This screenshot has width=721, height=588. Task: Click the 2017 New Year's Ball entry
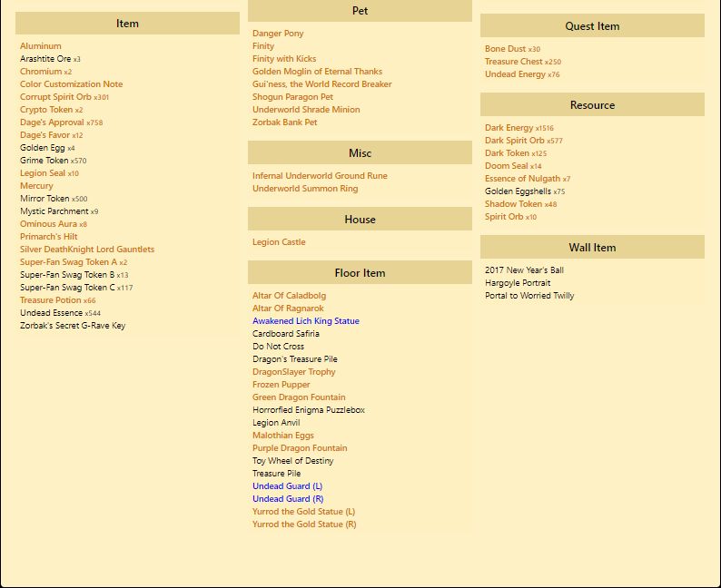(524, 270)
